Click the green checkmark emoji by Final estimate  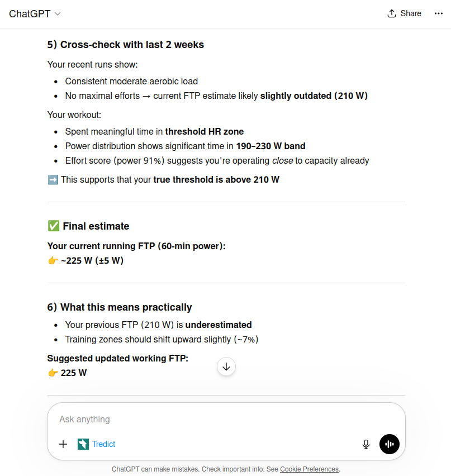tap(54, 226)
